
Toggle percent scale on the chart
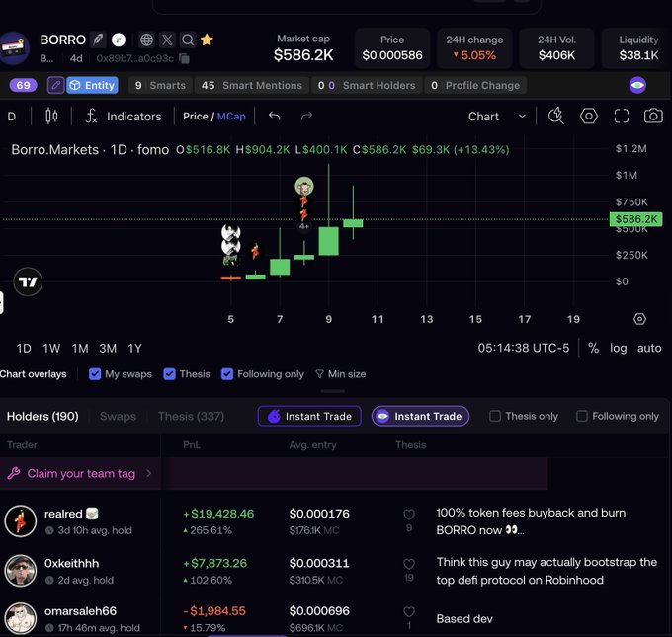tap(593, 348)
